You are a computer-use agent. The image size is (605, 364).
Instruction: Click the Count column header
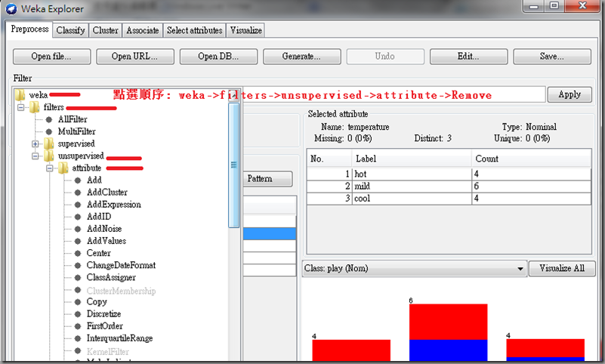click(531, 159)
